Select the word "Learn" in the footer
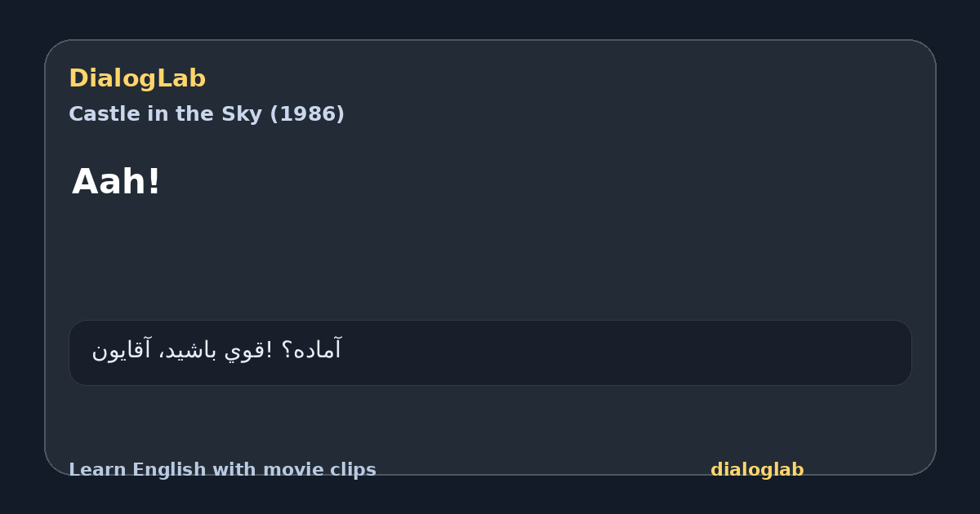This screenshot has height=514, width=980. [x=97, y=470]
